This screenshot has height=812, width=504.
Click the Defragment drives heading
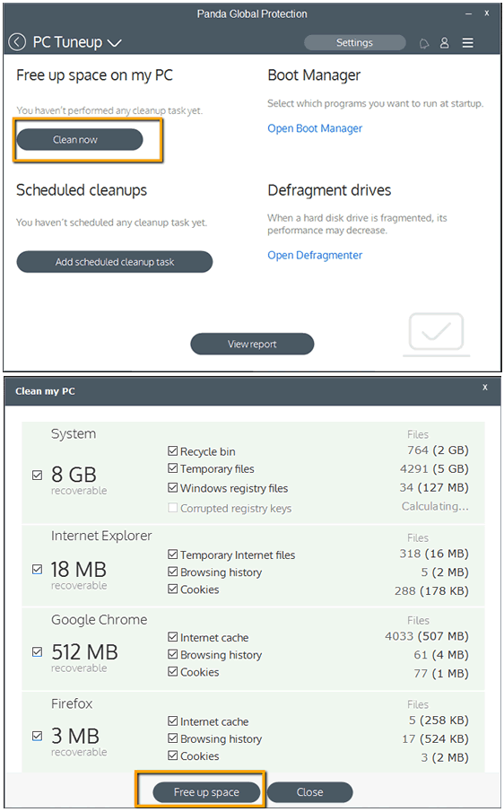click(329, 190)
